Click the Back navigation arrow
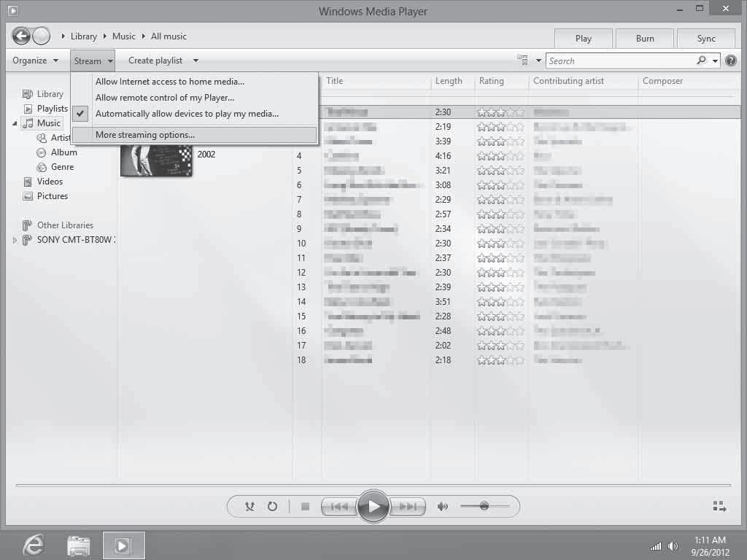Screen dimensions: 747x560 point(21,36)
